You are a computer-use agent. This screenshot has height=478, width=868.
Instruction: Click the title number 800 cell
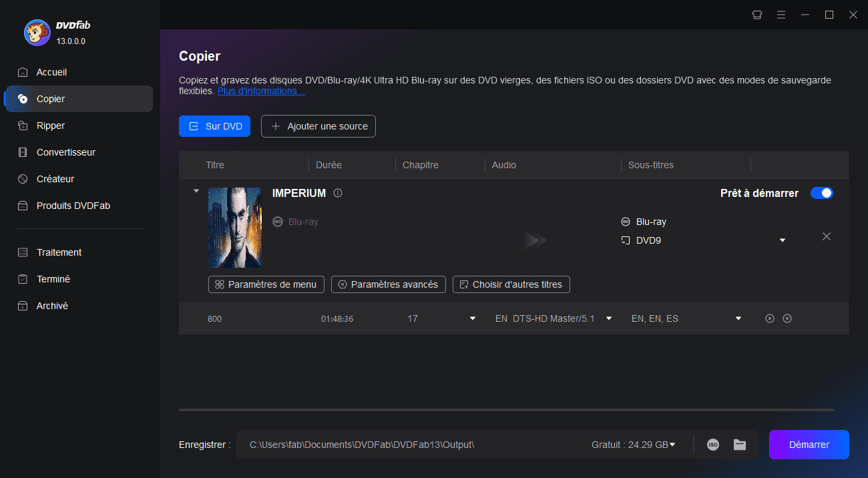[214, 319]
